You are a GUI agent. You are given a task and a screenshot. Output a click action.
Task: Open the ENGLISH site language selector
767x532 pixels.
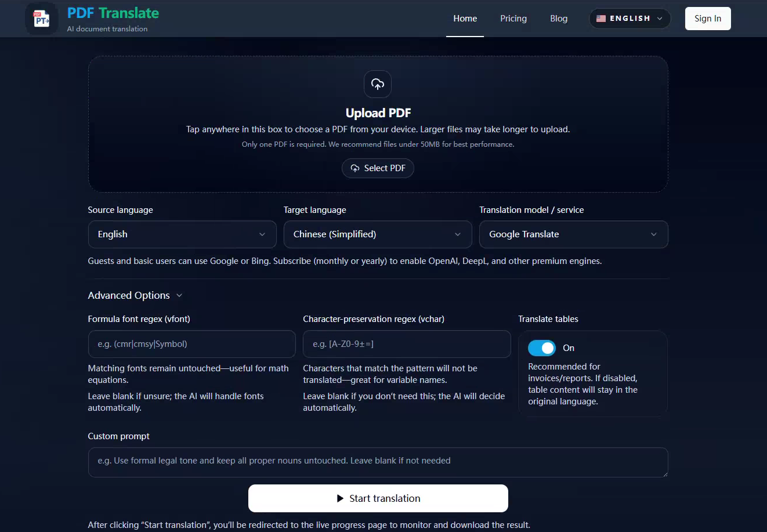click(x=629, y=19)
